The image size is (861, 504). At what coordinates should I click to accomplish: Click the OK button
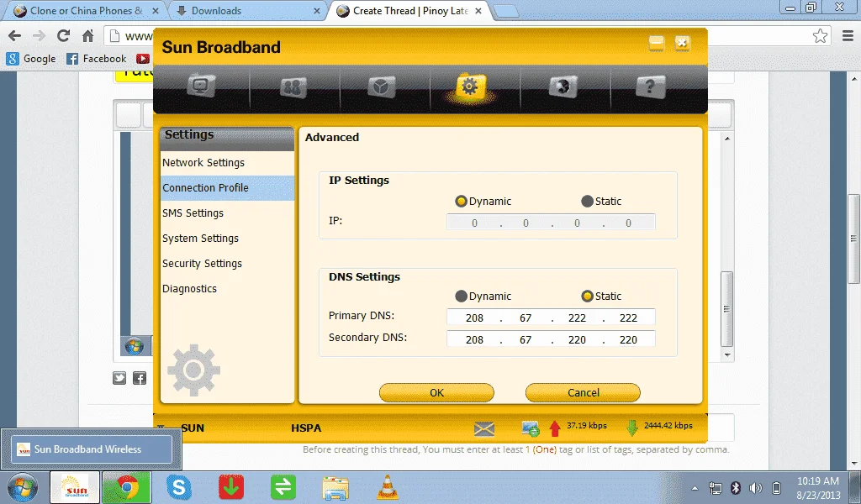click(436, 392)
